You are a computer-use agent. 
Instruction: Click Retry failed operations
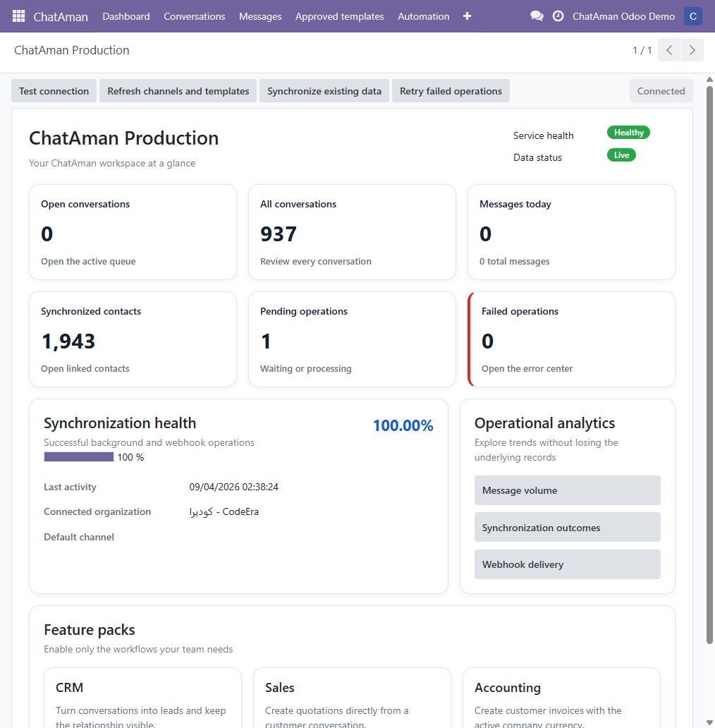451,91
